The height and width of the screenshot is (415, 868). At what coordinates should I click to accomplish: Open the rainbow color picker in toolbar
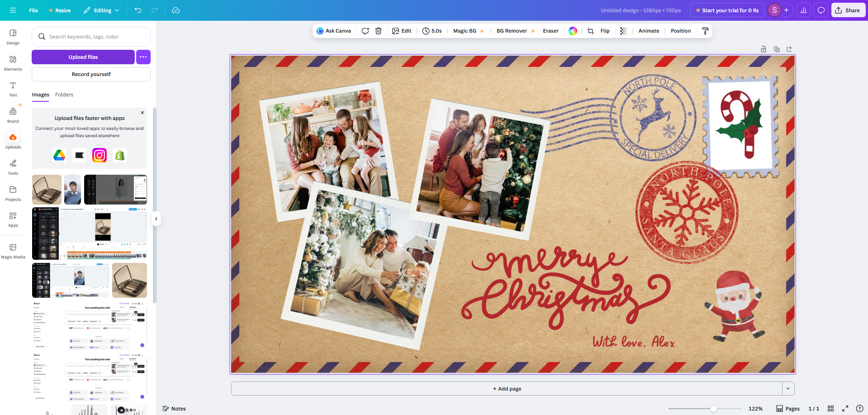573,31
